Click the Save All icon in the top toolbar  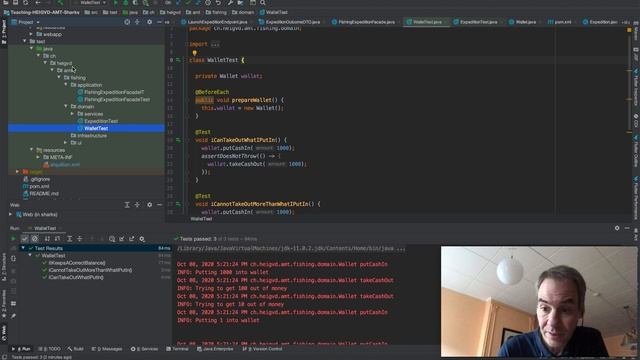(x=15, y=3)
